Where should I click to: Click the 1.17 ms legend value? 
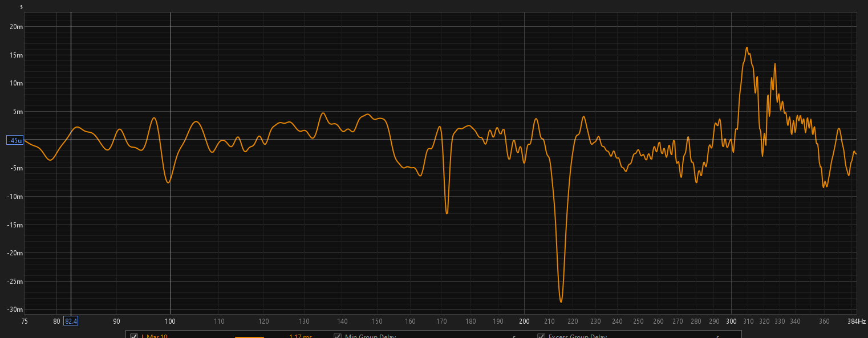(301, 336)
